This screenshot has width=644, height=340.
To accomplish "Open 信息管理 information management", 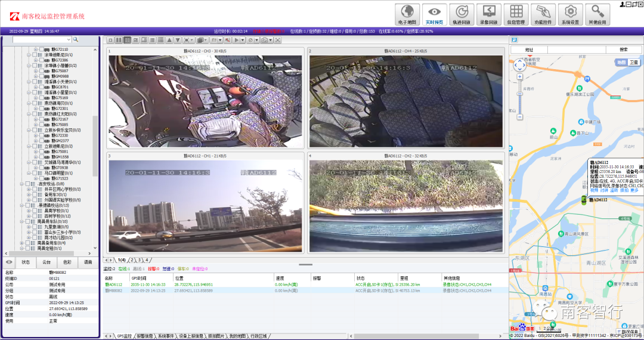I will tap(516, 14).
